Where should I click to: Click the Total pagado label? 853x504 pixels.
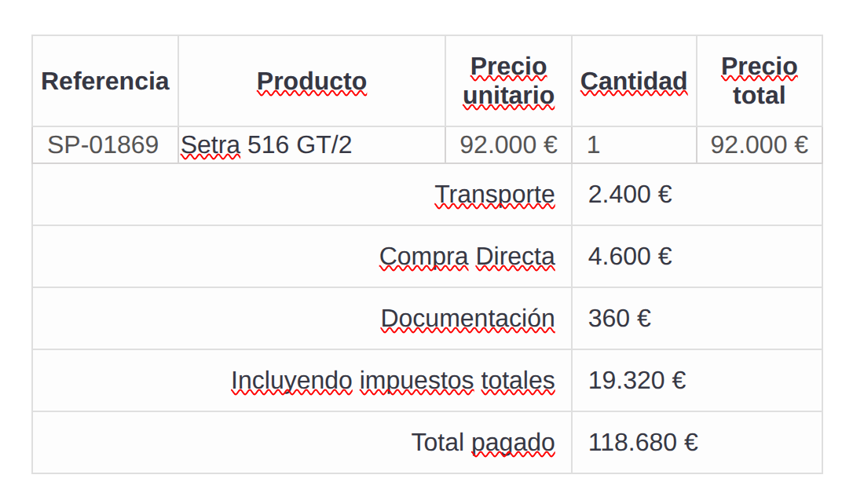coord(483,443)
